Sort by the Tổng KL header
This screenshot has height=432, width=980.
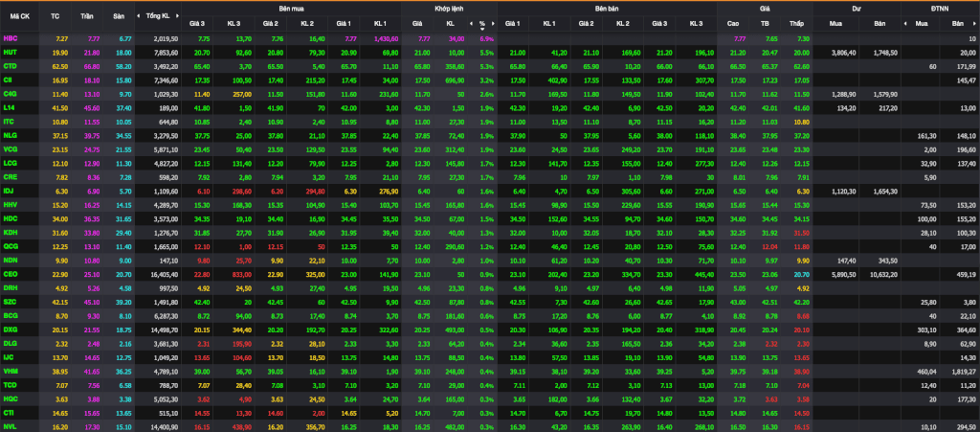(x=158, y=15)
